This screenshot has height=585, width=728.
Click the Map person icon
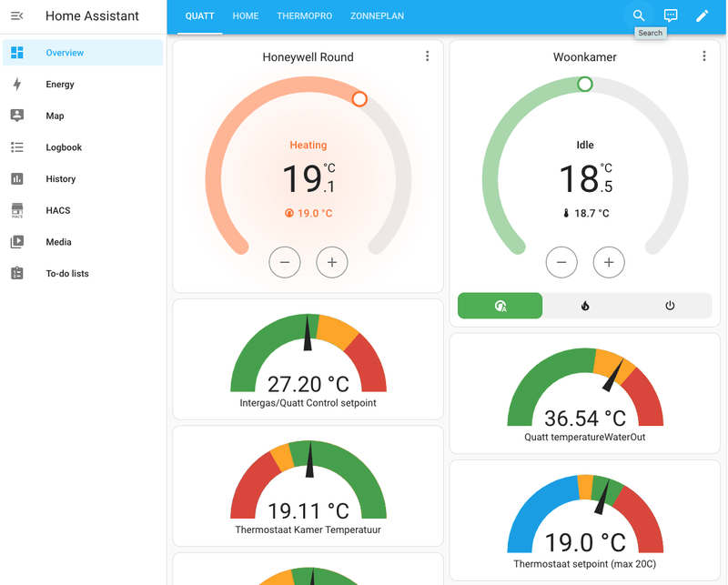(17, 116)
